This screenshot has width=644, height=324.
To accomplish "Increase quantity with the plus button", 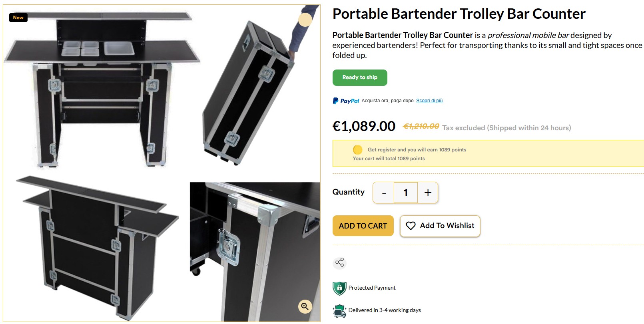I will [x=428, y=193].
